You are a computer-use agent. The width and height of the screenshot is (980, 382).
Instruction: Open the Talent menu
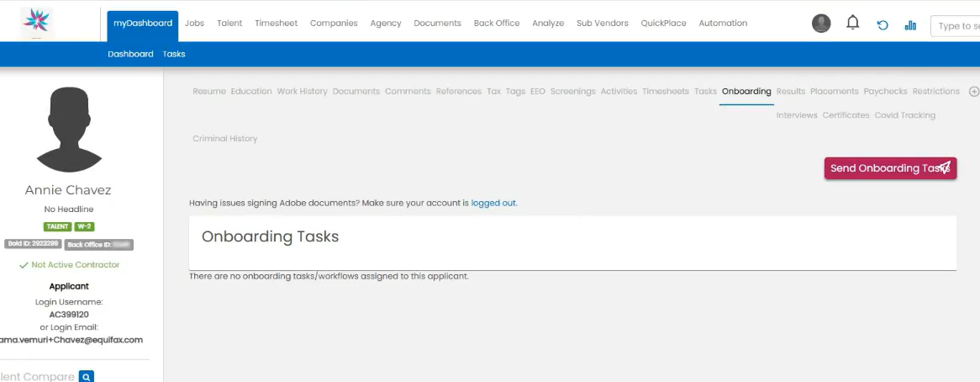click(x=229, y=23)
